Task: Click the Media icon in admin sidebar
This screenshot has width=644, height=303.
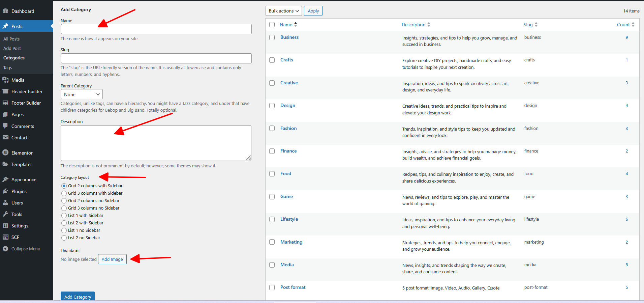Action: pyautogui.click(x=5, y=80)
